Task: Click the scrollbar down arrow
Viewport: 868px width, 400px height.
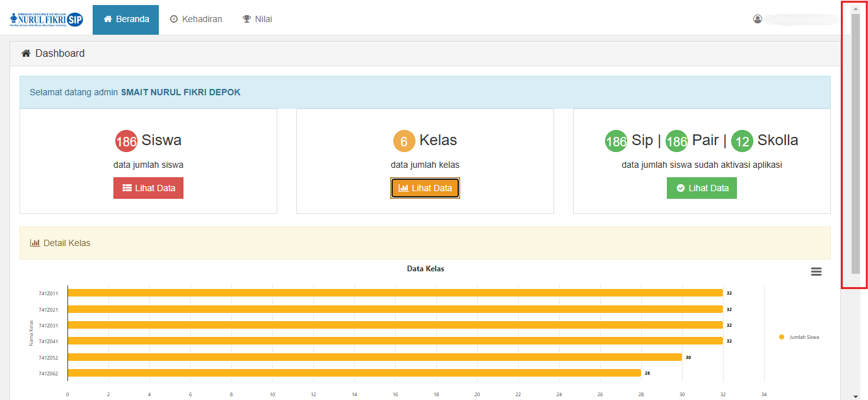Action: point(855,396)
